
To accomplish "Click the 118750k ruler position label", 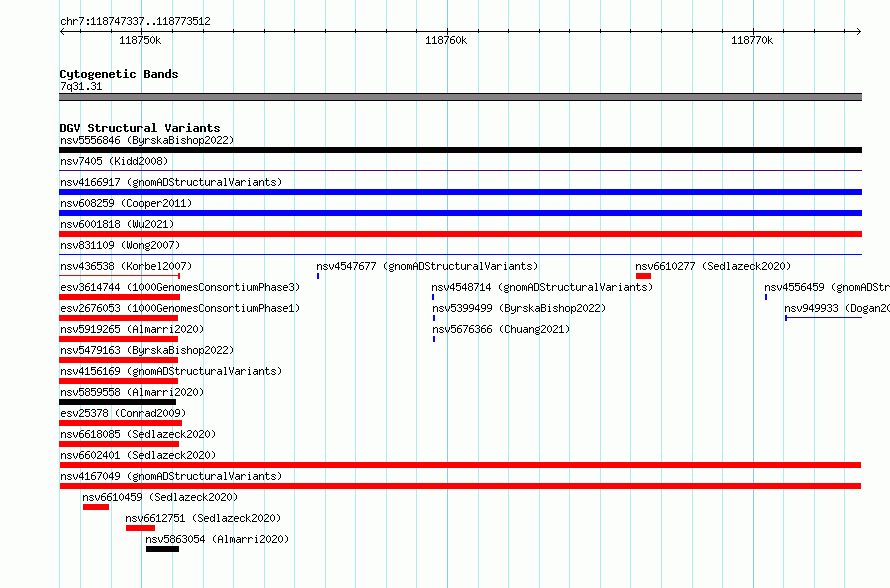I will [140, 40].
